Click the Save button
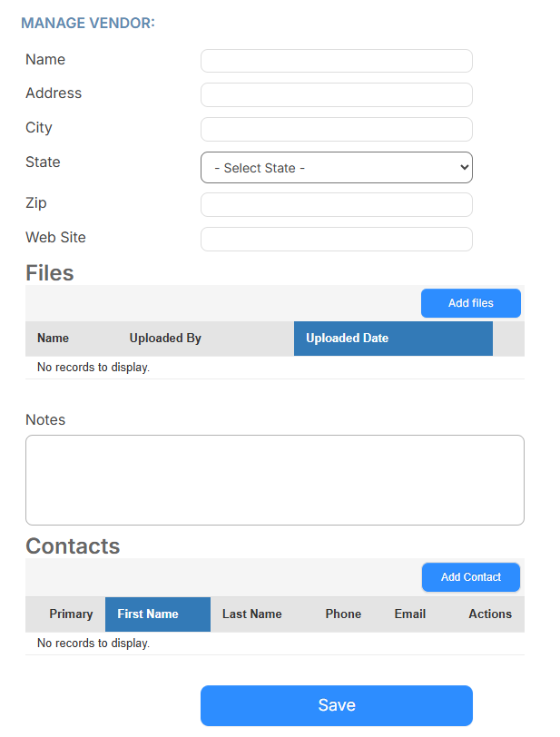Image resolution: width=560 pixels, height=737 pixels. tap(336, 705)
